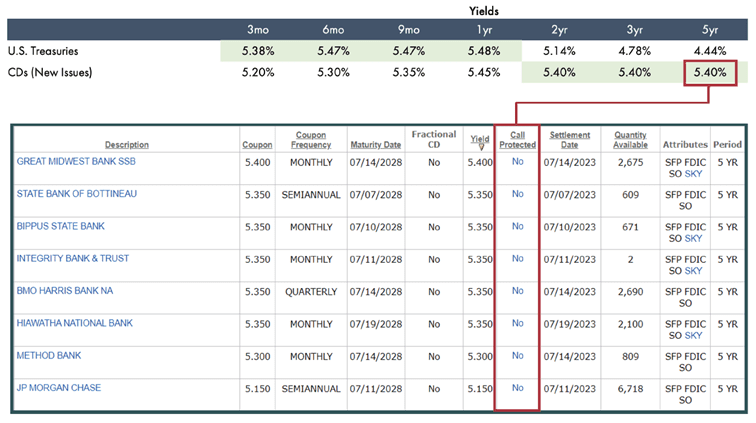The width and height of the screenshot is (756, 423).
Task: Sort by Settlement Date header
Action: (569, 140)
